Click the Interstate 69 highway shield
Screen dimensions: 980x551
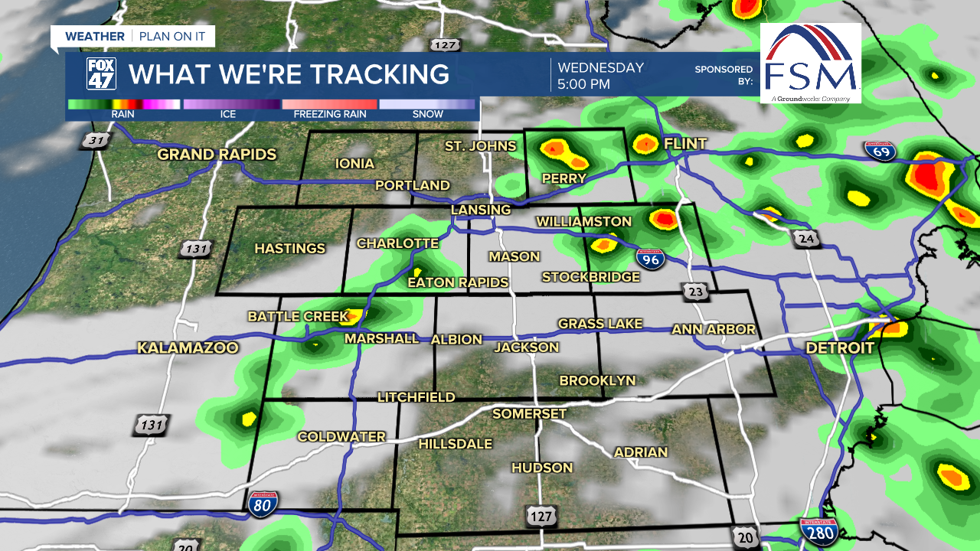pos(879,151)
